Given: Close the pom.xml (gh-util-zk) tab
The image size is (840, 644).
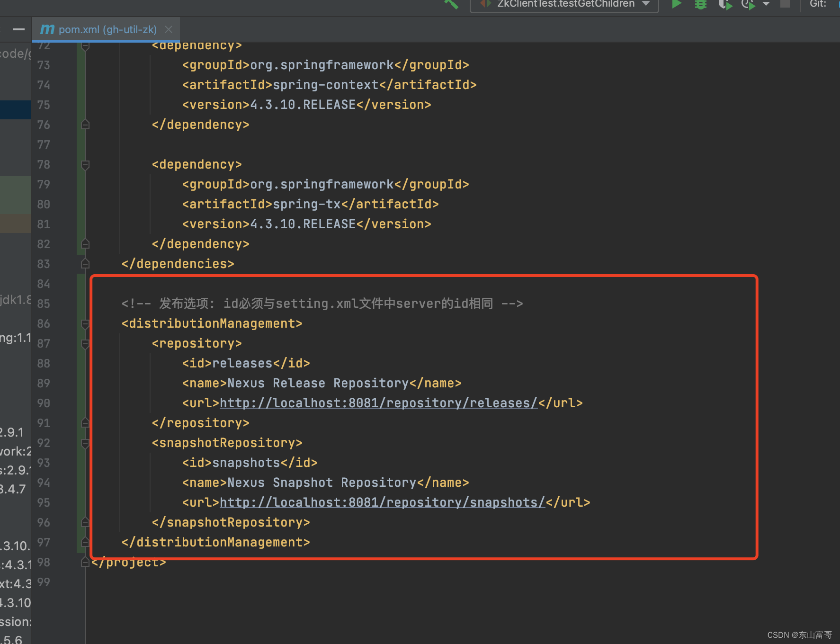Looking at the screenshot, I should pos(169,29).
